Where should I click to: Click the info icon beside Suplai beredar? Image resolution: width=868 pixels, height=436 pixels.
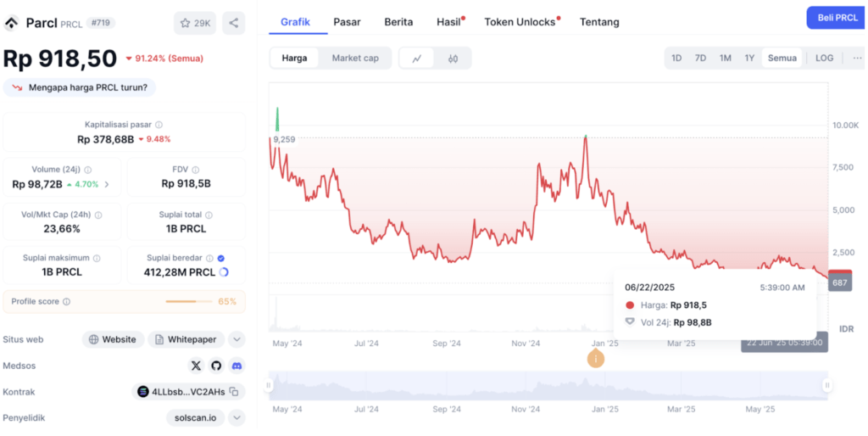click(x=210, y=258)
